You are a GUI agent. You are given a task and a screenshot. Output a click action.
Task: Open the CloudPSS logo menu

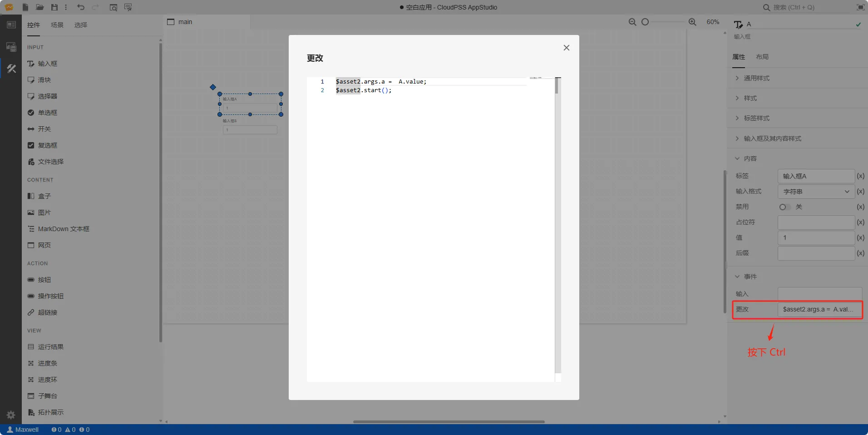[x=9, y=7]
